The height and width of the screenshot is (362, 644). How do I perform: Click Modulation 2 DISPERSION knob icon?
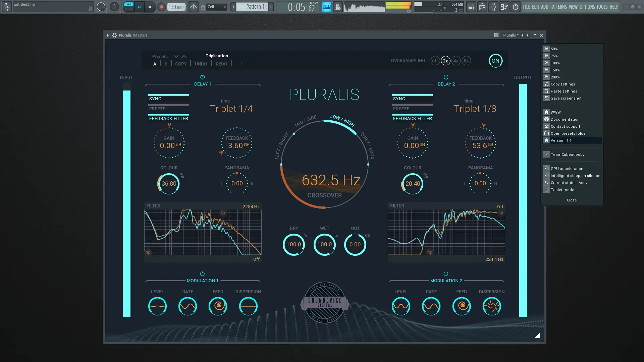(492, 306)
